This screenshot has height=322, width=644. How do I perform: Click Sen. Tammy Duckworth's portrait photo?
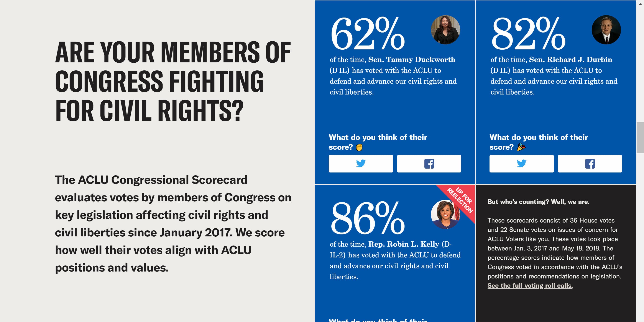point(445,30)
